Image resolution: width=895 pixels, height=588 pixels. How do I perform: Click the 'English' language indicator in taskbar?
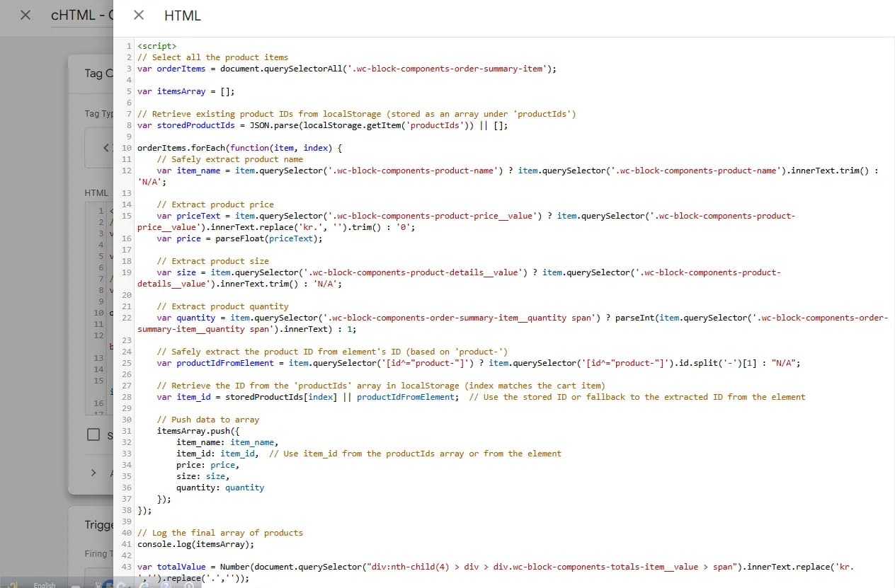tap(45, 584)
